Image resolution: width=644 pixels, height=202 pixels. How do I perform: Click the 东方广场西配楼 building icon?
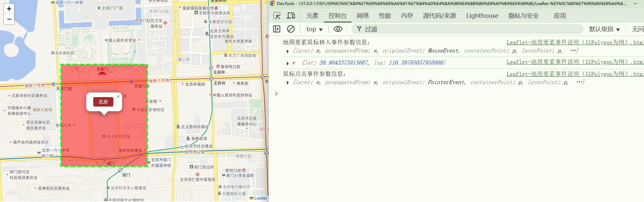(226, 55)
